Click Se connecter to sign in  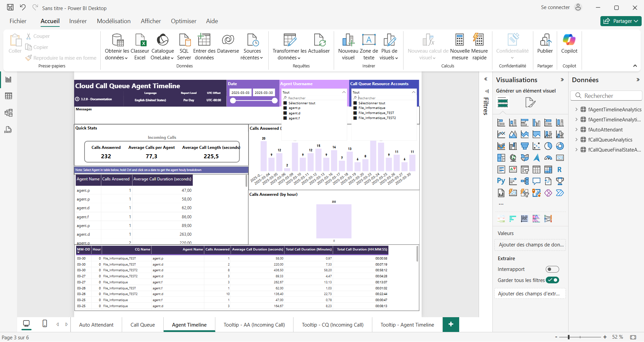[555, 7]
